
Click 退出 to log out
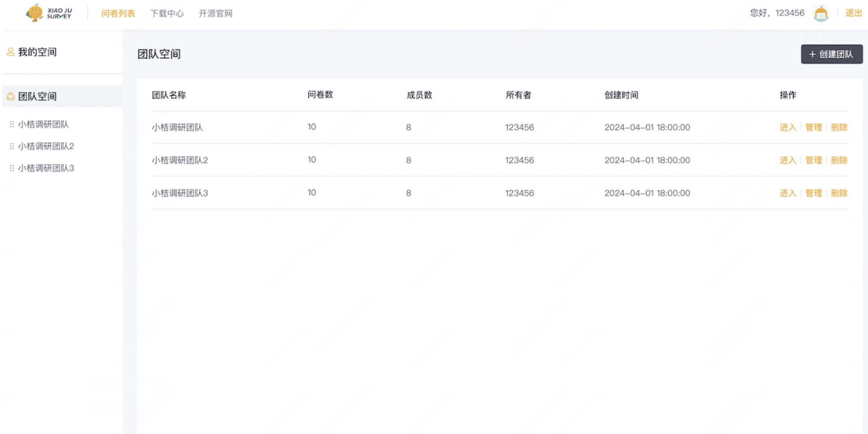point(853,13)
